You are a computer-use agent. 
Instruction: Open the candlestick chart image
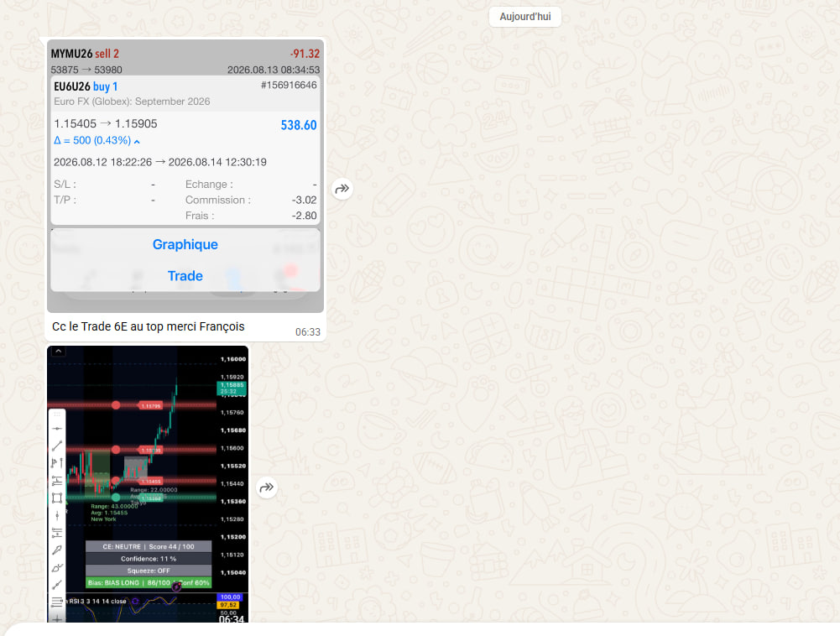148,484
